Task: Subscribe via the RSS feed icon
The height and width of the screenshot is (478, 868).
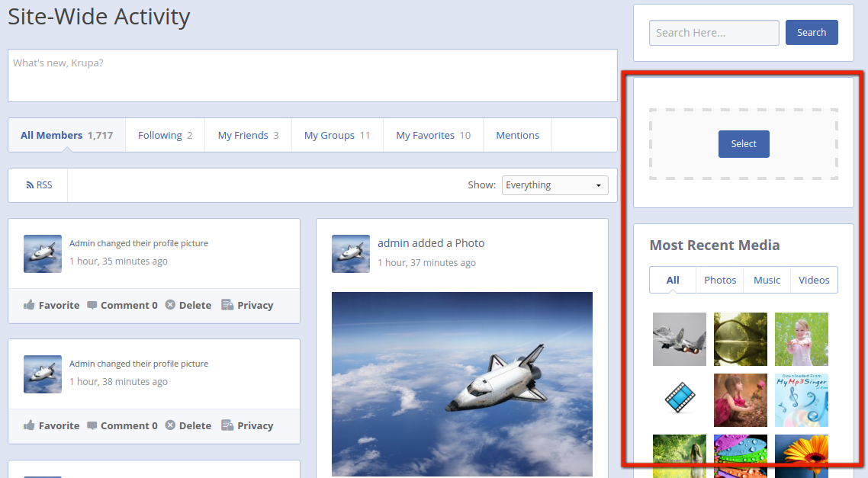Action: click(38, 184)
